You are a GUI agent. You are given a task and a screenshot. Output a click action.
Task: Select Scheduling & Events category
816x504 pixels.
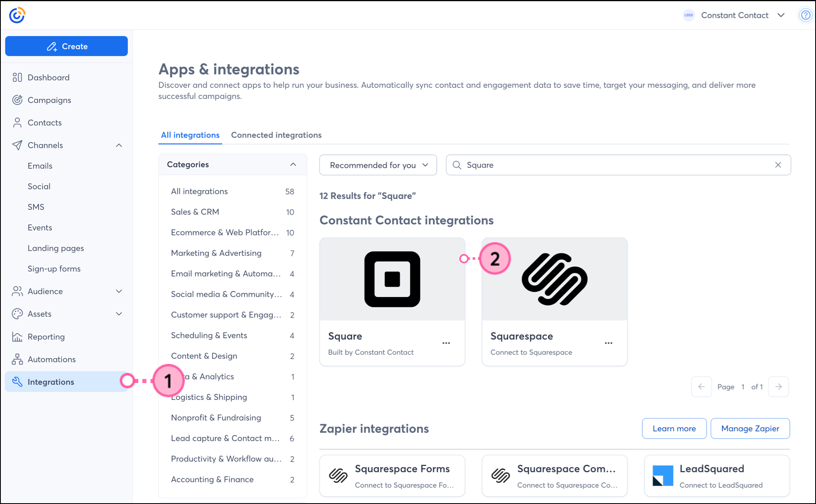[233, 335]
